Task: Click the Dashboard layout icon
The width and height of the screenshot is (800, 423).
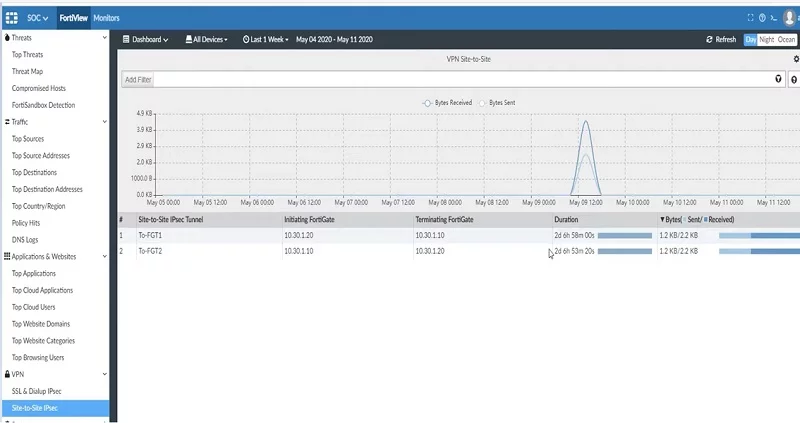Action: (x=126, y=39)
